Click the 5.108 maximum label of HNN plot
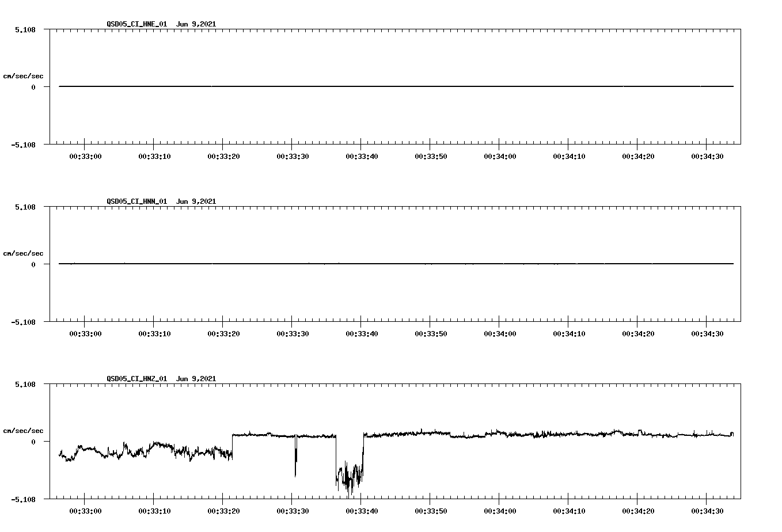 25,207
